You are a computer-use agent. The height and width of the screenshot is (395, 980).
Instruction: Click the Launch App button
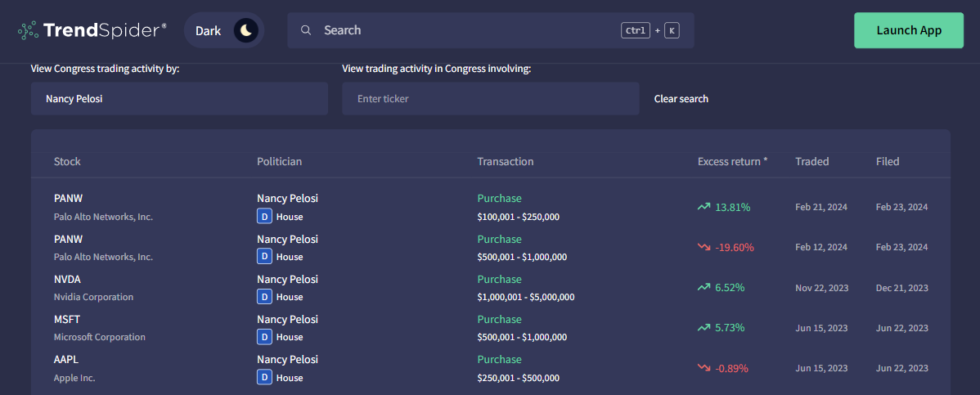tap(909, 30)
